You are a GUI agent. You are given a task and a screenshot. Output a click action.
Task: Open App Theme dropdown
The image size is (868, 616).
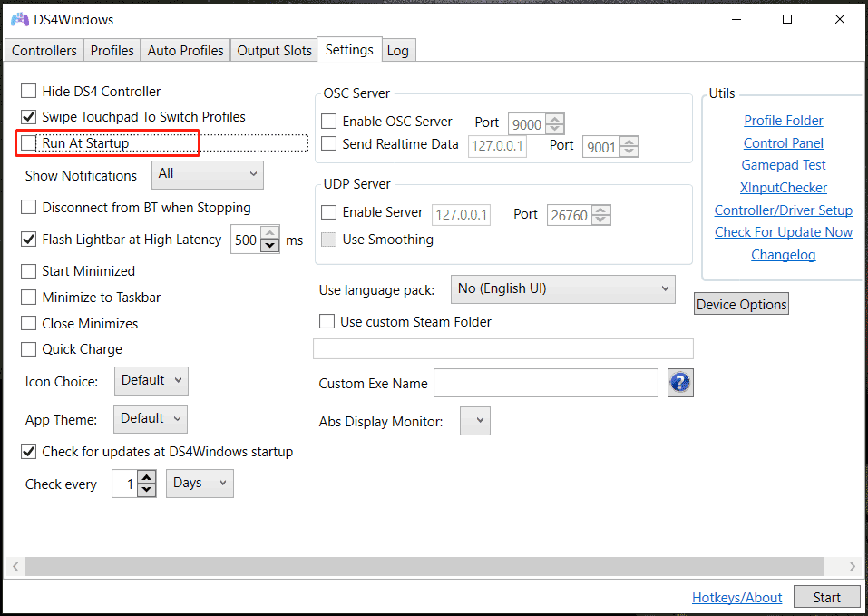(151, 419)
